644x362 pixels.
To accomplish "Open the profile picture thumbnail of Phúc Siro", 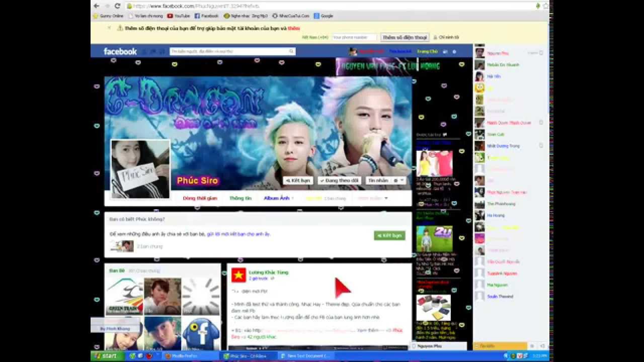I will [140, 169].
